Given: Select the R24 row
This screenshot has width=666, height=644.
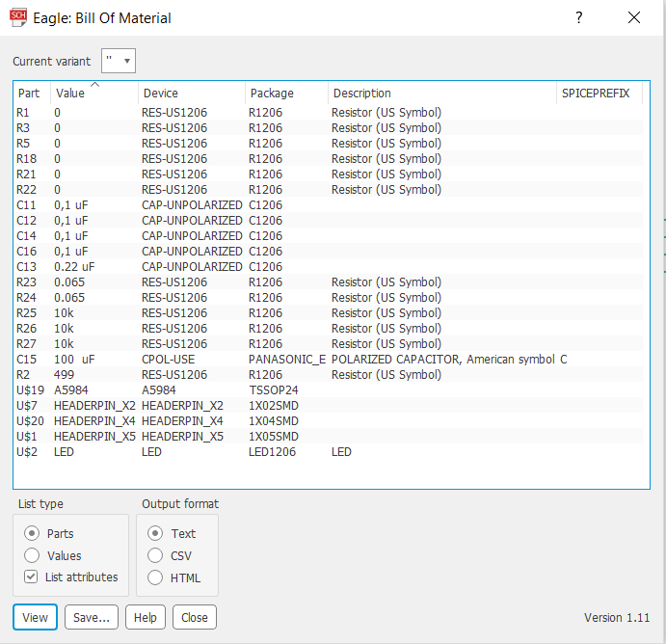Looking at the screenshot, I should [x=329, y=297].
